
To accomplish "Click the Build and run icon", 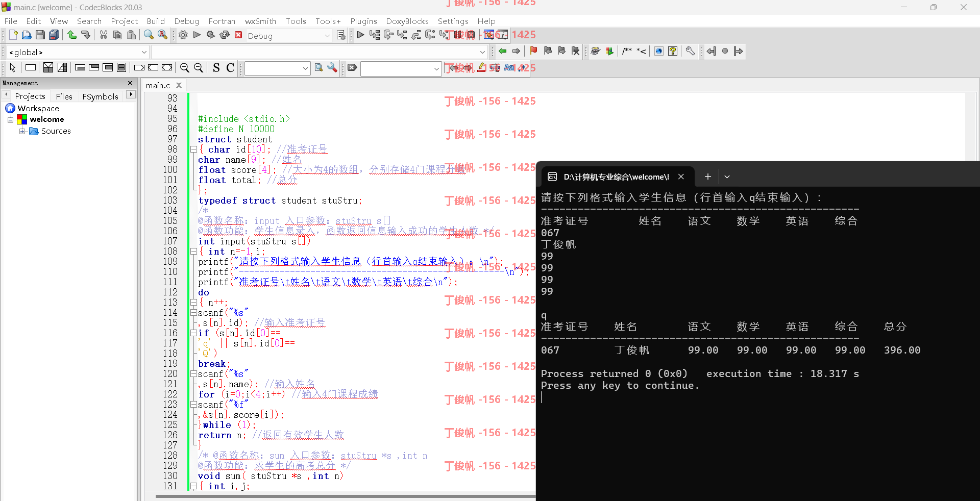I will [211, 35].
